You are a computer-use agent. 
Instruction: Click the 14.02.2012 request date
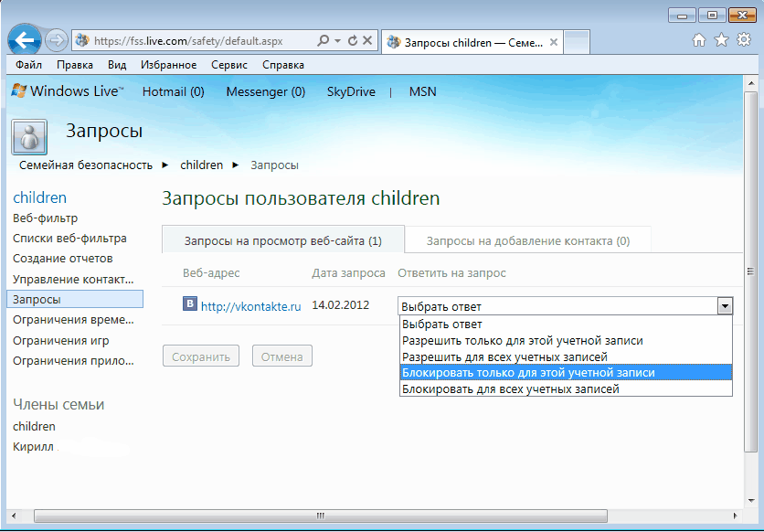pos(341,305)
